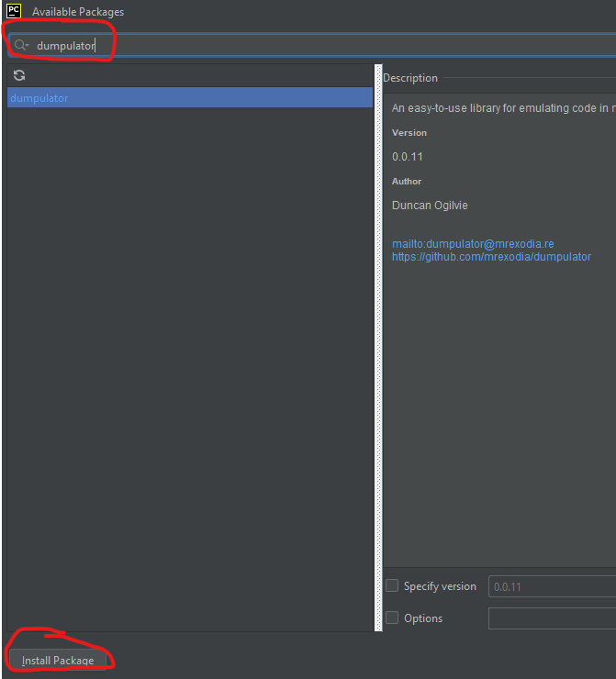Click the 0.0.11 version text in description
The image size is (616, 679).
408,157
